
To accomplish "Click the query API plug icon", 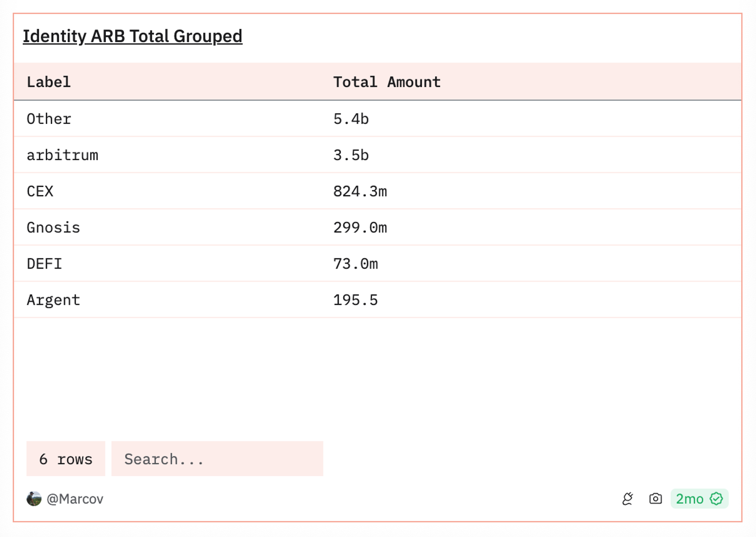I will 627,499.
